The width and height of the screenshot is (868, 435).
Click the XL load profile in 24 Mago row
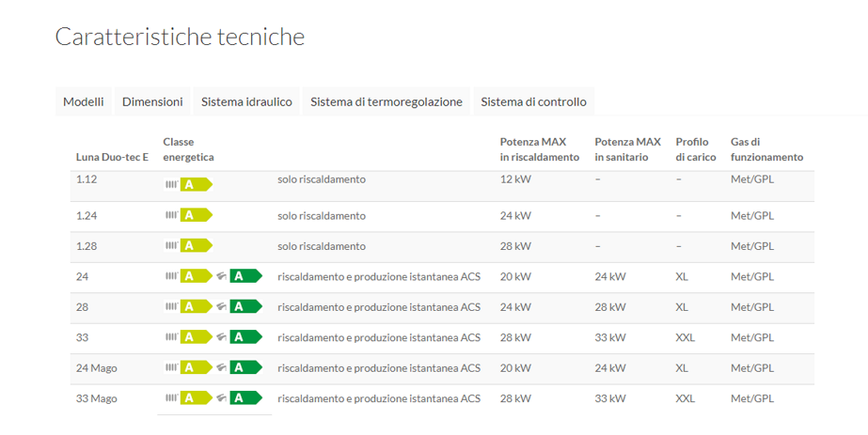tap(682, 367)
